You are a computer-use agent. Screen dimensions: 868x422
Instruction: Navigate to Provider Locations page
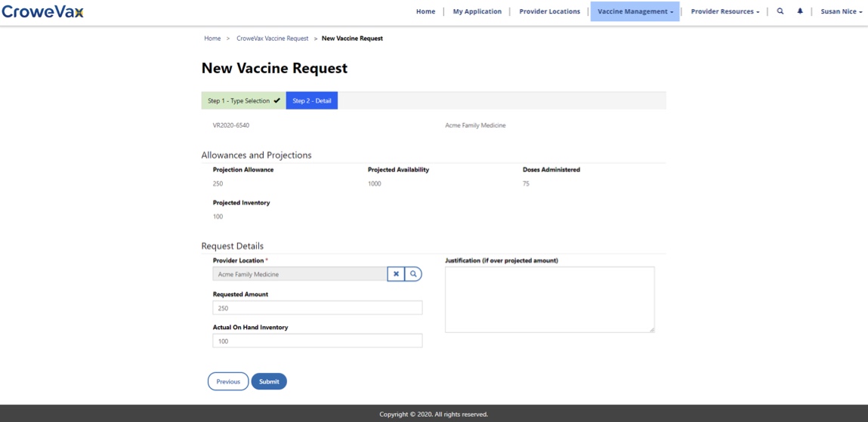pyautogui.click(x=549, y=11)
